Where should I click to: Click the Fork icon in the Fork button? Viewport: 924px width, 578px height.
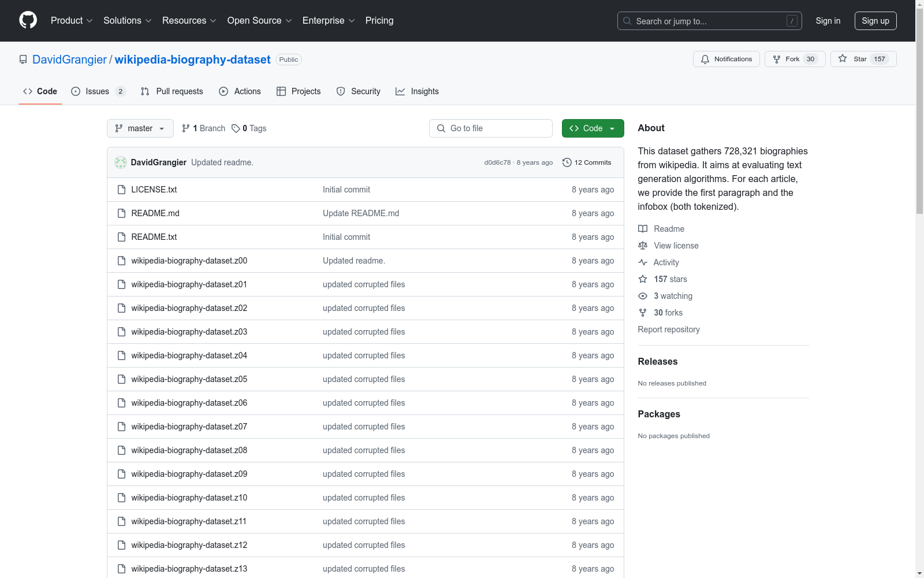tap(777, 59)
